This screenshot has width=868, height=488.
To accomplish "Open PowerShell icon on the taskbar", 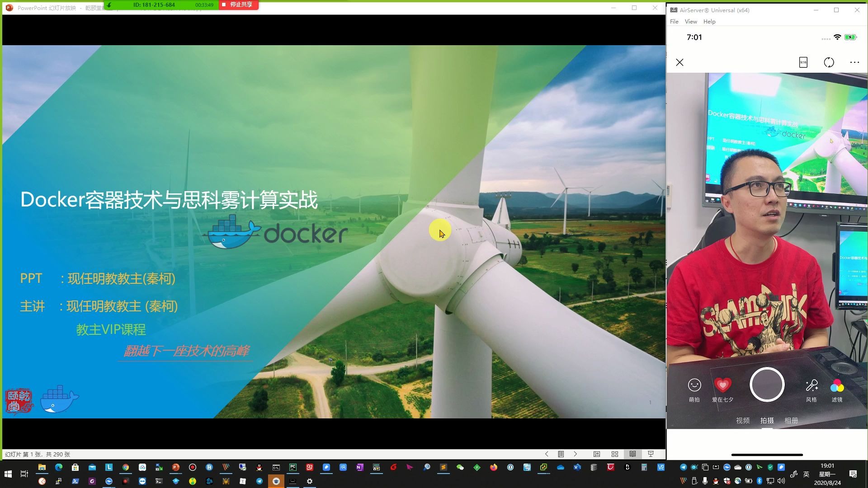I will pos(75,481).
